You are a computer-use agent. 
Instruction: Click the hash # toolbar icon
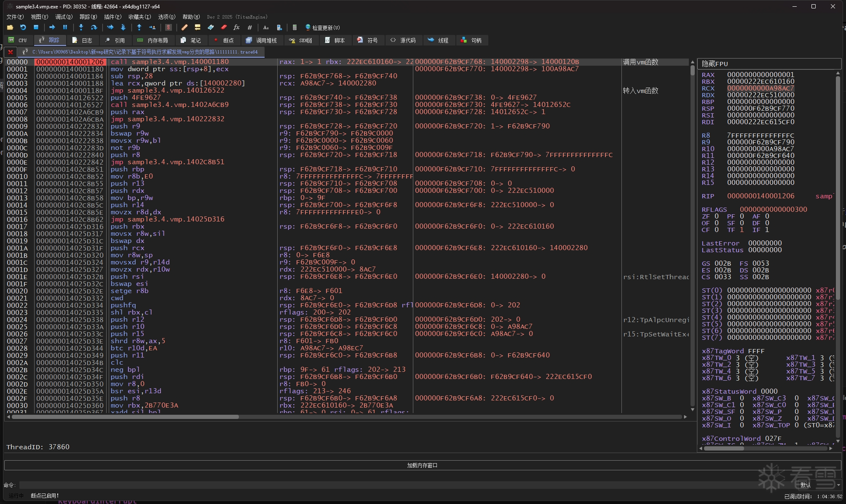[249, 27]
